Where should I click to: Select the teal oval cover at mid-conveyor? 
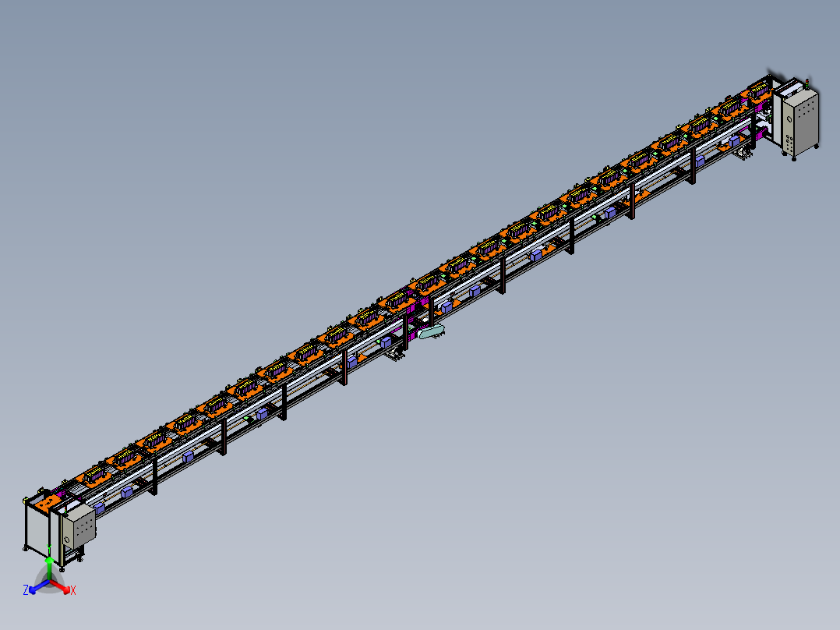point(431,332)
